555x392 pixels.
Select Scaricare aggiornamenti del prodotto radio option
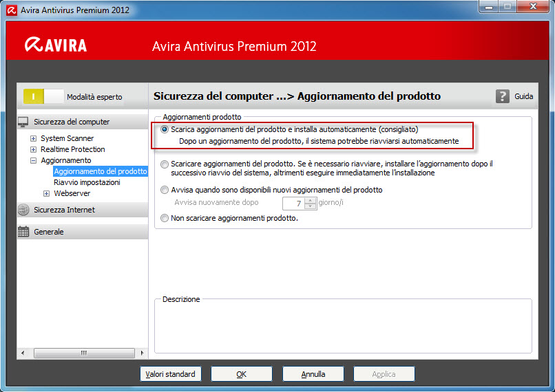pyautogui.click(x=165, y=164)
